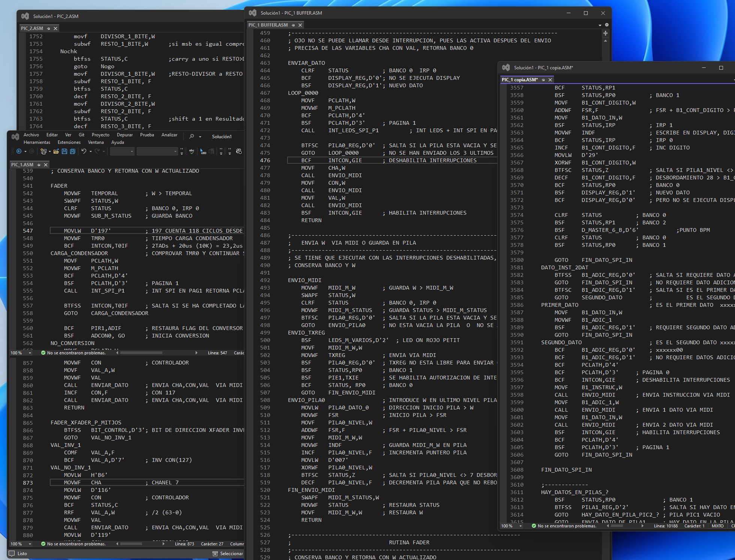Click the Open File folder icon
This screenshot has width=735, height=560.
click(56, 151)
